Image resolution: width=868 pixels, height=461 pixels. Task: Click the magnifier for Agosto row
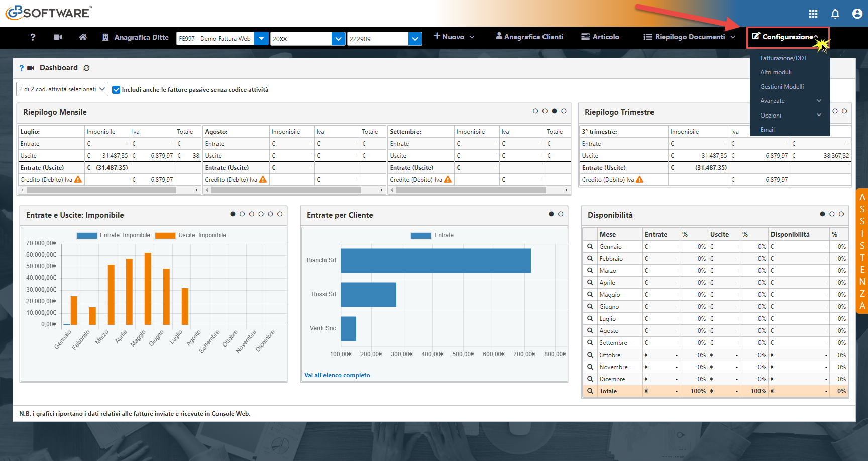(590, 330)
